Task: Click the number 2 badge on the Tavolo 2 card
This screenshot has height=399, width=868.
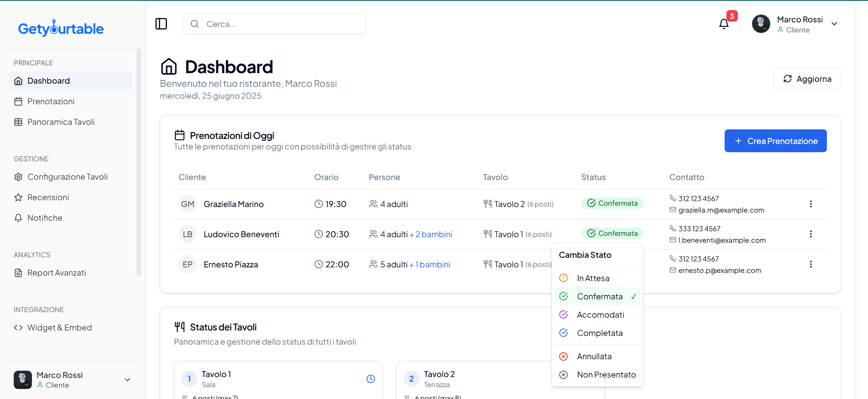Action: (x=411, y=379)
